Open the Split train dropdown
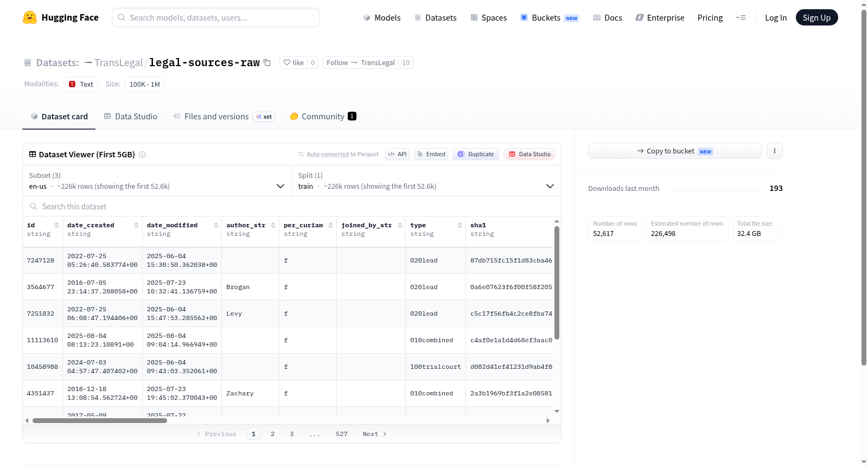868x467 pixels. 426,181
